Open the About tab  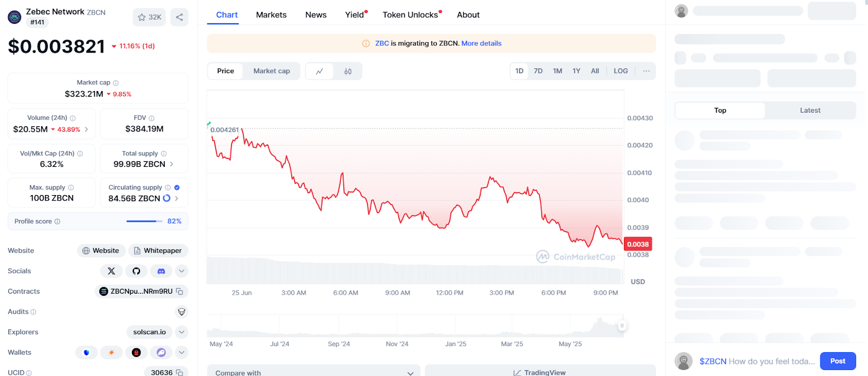click(468, 15)
